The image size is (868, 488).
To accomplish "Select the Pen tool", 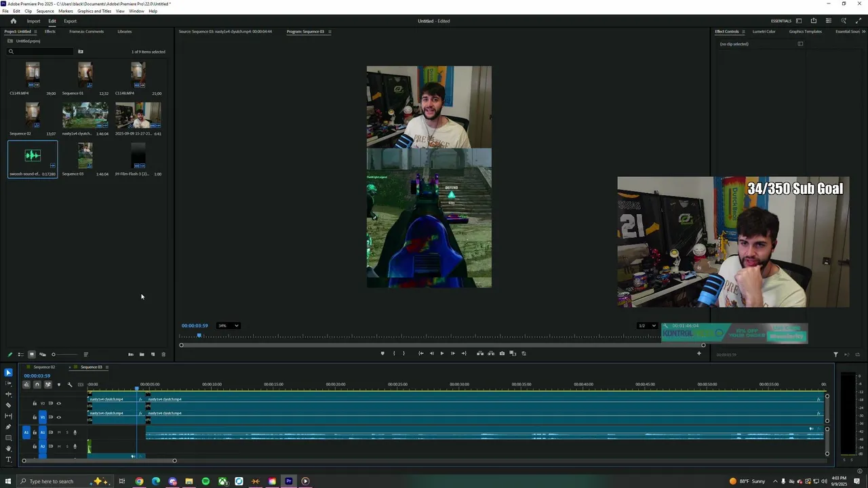I will click(8, 426).
